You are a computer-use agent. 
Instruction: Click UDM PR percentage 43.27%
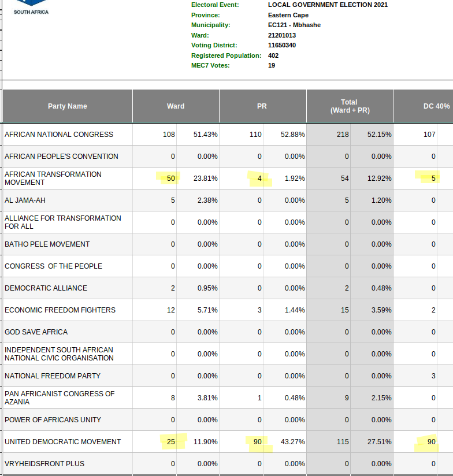(x=293, y=442)
